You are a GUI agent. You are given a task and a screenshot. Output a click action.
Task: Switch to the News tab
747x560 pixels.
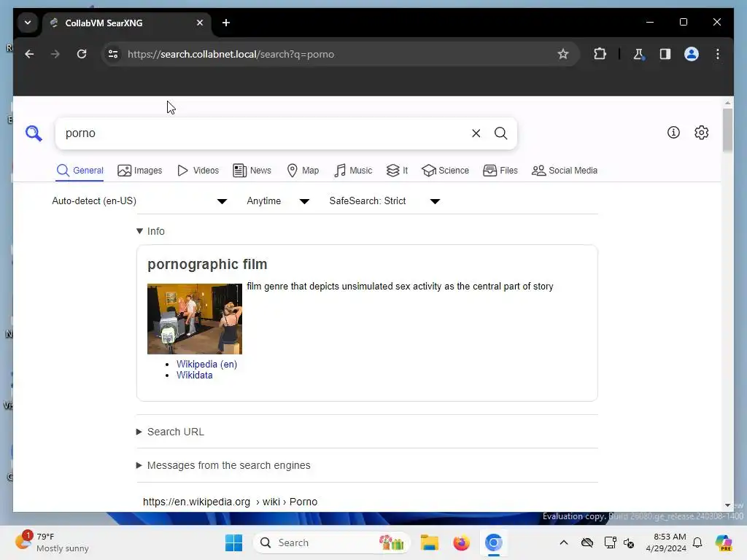click(252, 171)
